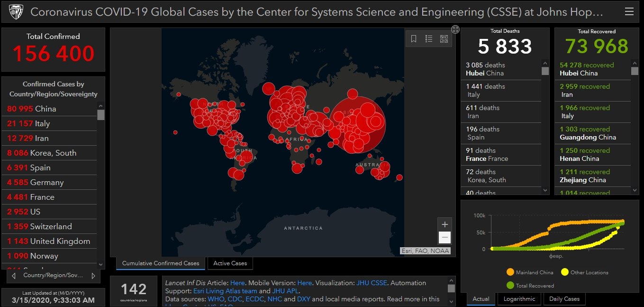Click down arrow of confirmed cases scrollbar
This screenshot has width=644, height=307.
tap(100, 265)
